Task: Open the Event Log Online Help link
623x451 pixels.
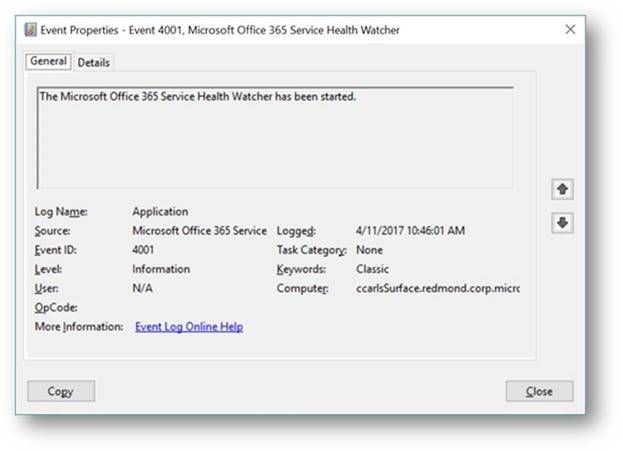Action: 189,327
